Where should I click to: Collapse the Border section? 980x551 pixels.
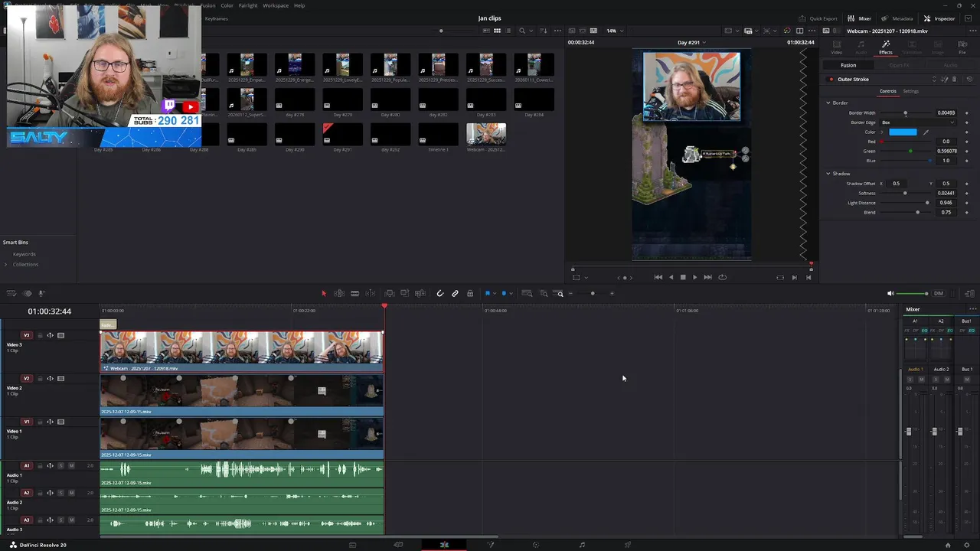click(x=828, y=103)
